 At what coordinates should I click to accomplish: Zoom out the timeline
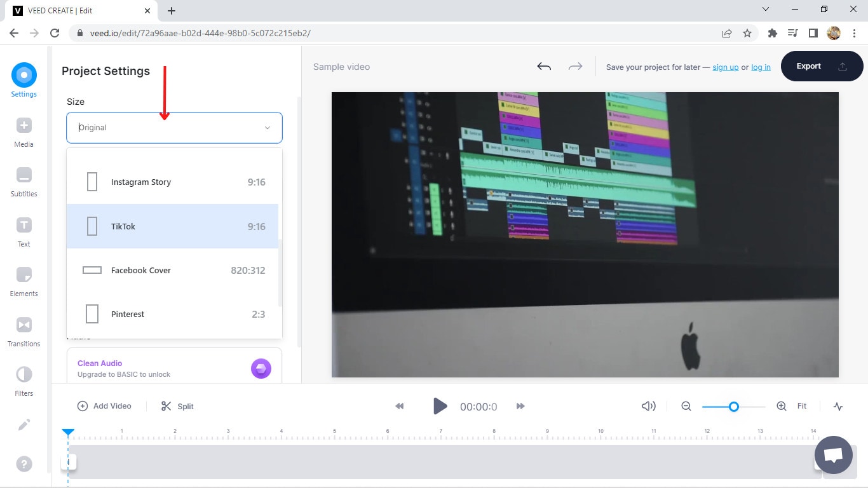tap(686, 406)
